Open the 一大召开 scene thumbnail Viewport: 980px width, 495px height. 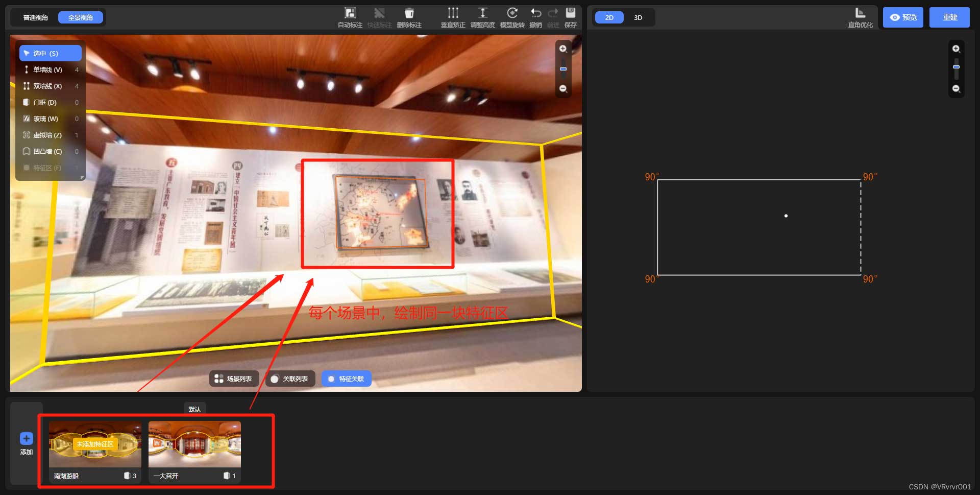(194, 444)
